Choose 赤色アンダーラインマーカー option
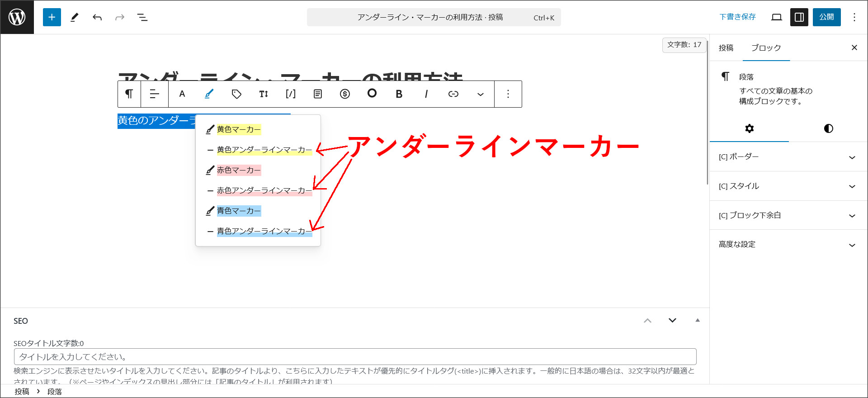Viewport: 868px width, 398px height. click(258, 190)
